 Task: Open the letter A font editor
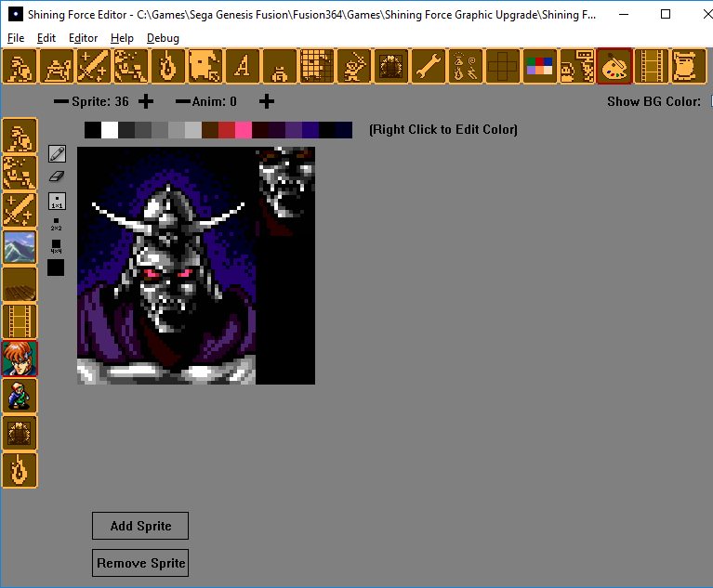[243, 66]
